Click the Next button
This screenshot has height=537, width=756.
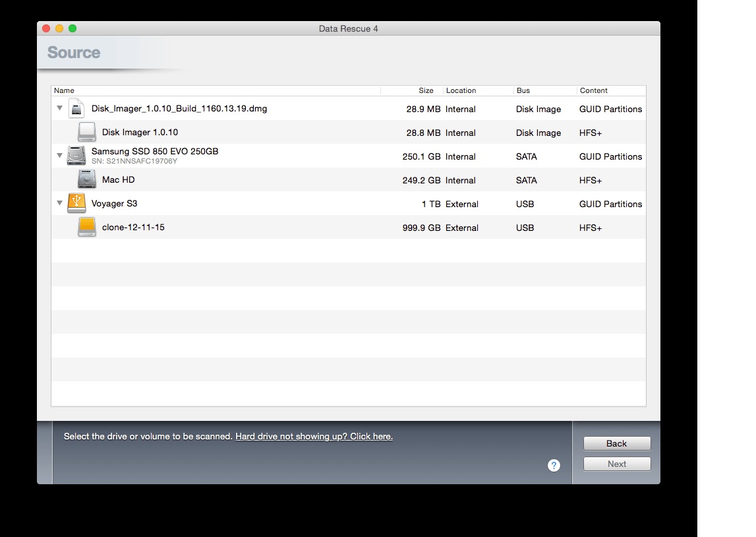pos(617,464)
